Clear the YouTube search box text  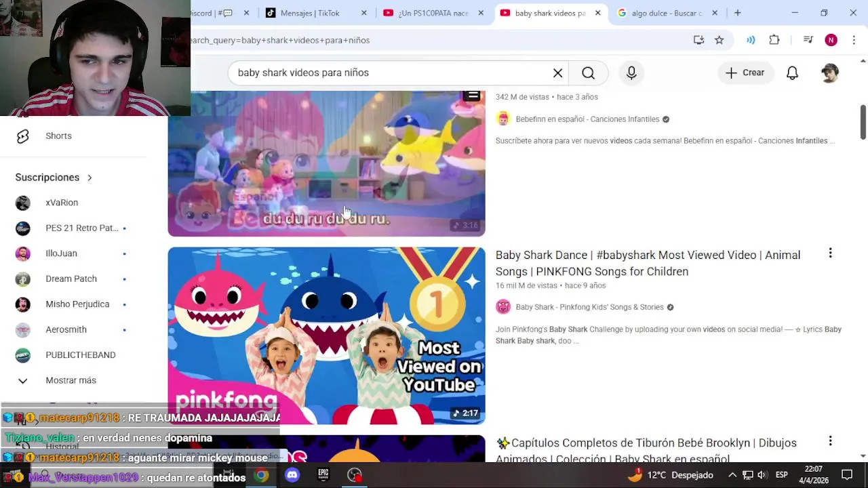point(557,73)
